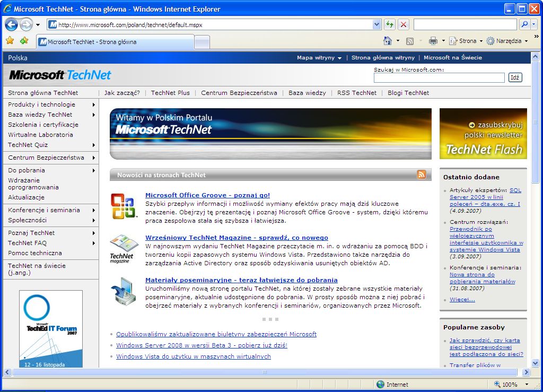
Task: Click the RSS feeds toolbar icon
Action: pyautogui.click(x=410, y=41)
